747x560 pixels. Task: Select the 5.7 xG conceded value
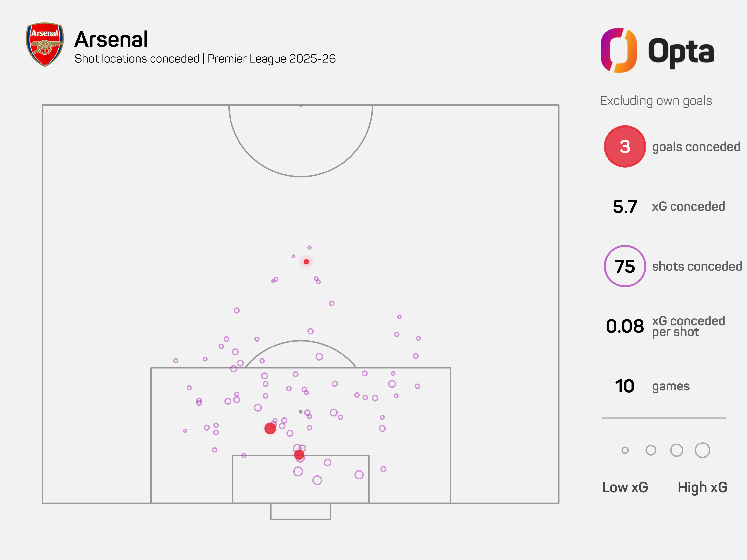click(625, 206)
